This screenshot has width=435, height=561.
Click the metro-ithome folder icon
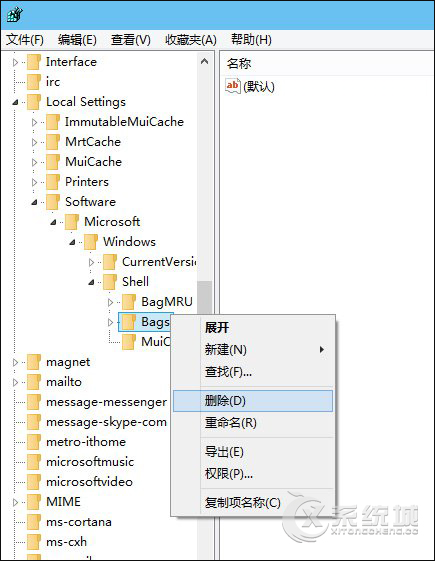coord(34,442)
